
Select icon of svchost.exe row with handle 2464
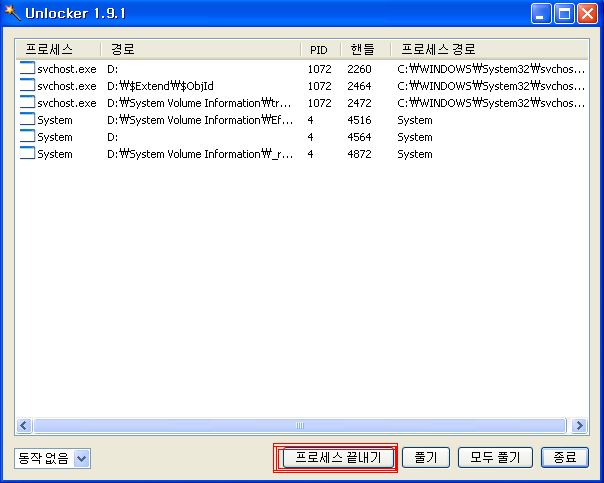pos(27,85)
